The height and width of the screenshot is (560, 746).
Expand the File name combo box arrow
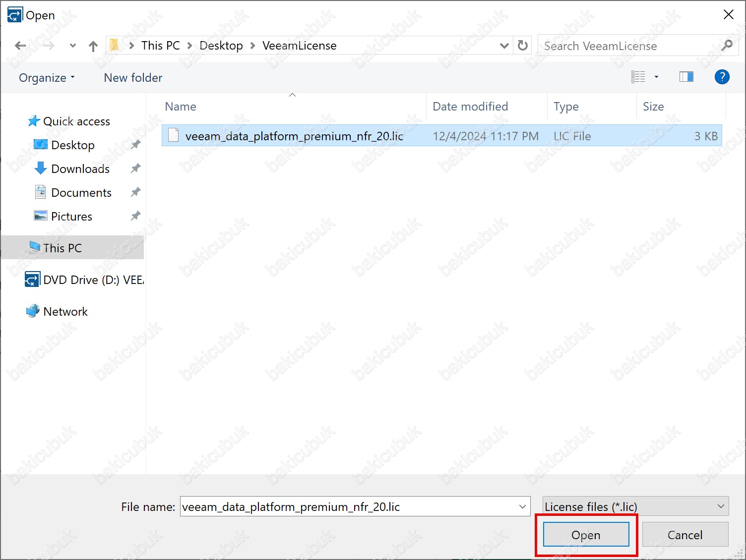tap(522, 506)
